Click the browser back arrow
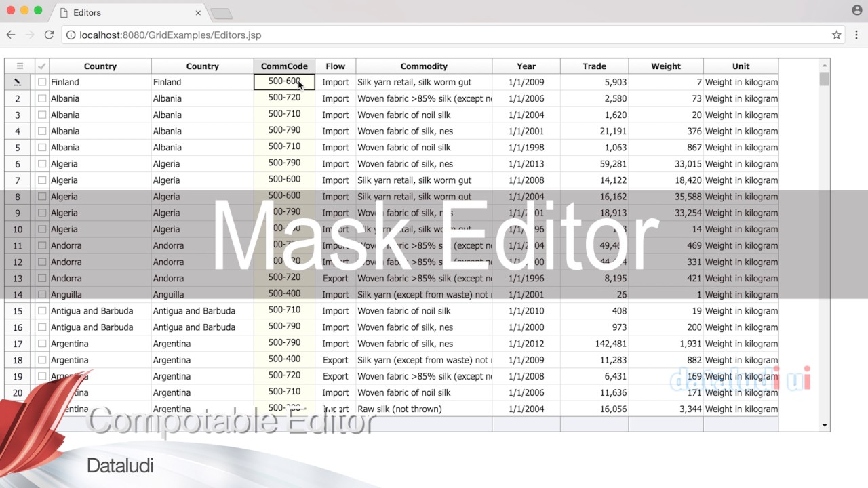The image size is (868, 488). click(11, 35)
